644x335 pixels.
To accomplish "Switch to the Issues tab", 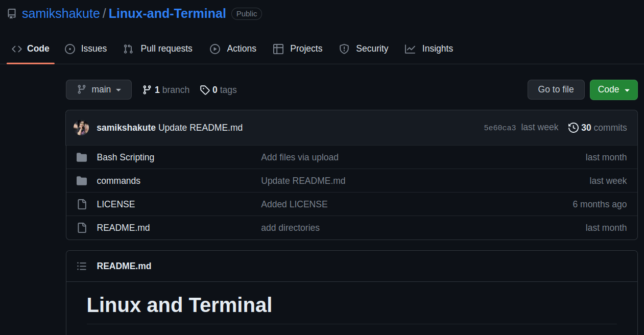I will (86, 49).
